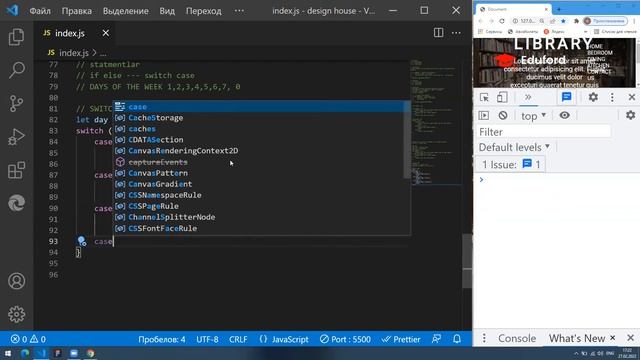Image resolution: width=640 pixels, height=360 pixels.
Task: Expand the hidden menu items ellipsis
Action: point(239,11)
